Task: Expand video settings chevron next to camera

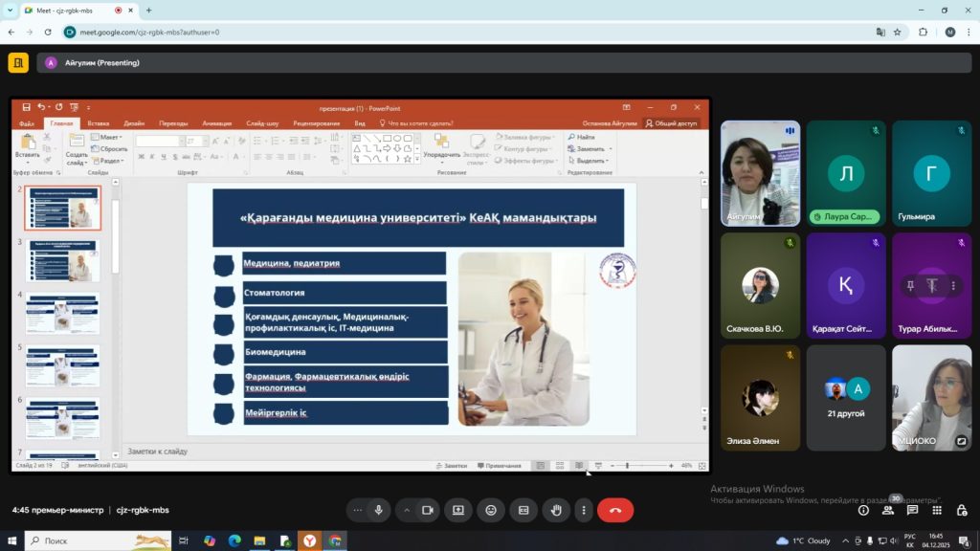Action: point(406,511)
